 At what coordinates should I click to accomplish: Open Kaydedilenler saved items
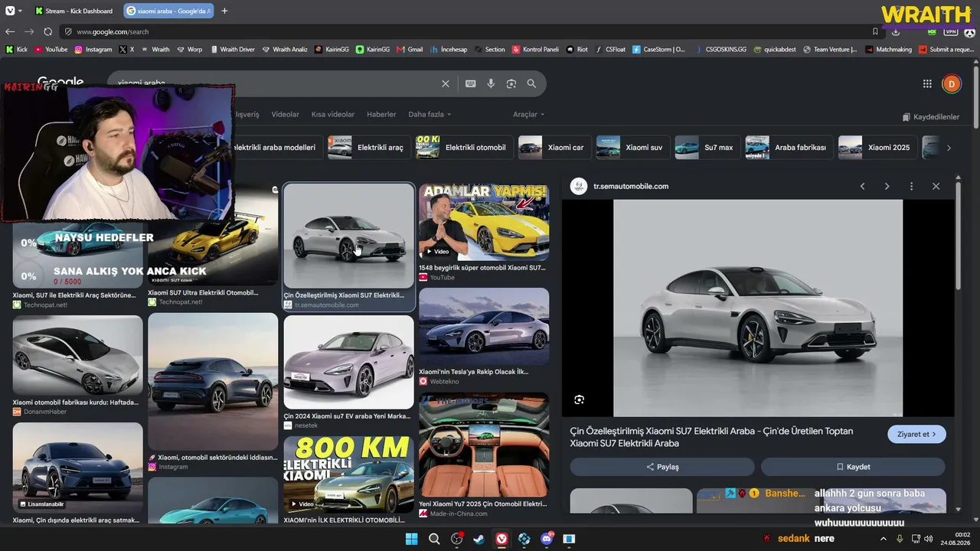pyautogui.click(x=931, y=117)
